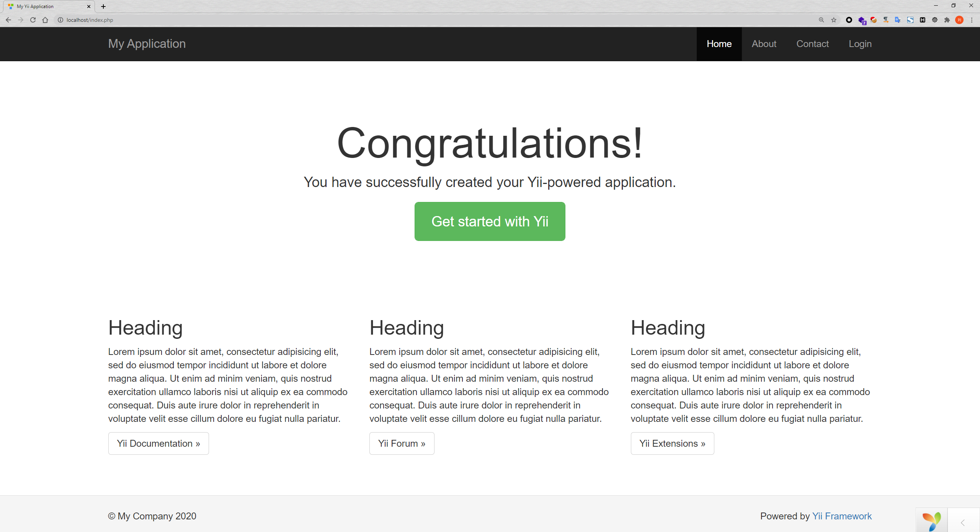Screen dimensions: 980x532
Task: Click the orange profile avatar
Action: click(959, 20)
